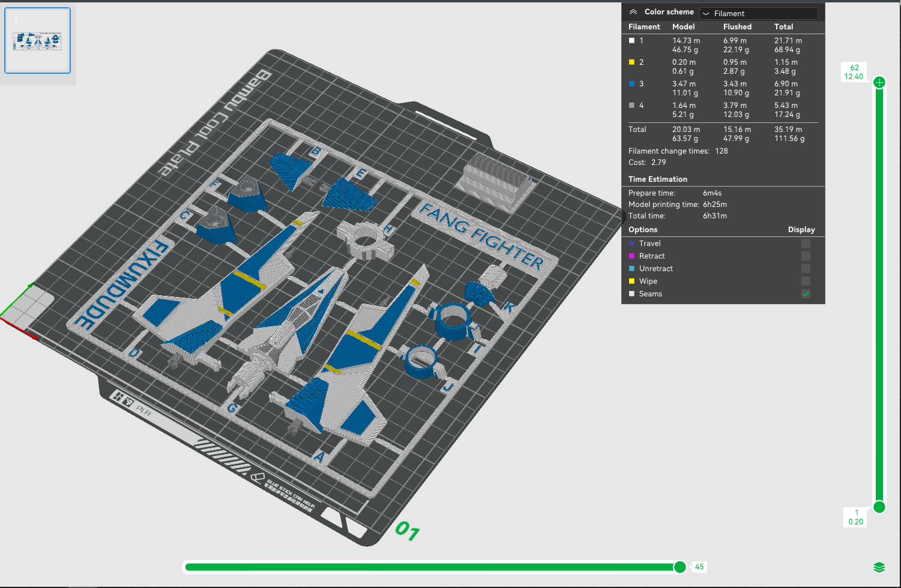The height and width of the screenshot is (588, 901).
Task: Select plate 1 thumbnail in the corner
Action: tap(37, 41)
